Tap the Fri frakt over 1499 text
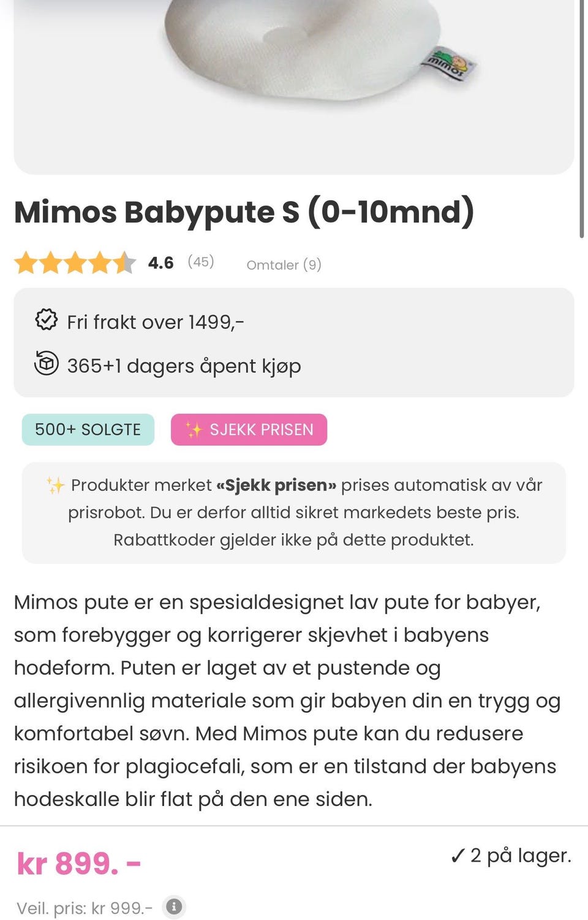The height and width of the screenshot is (920, 588). coord(156,322)
